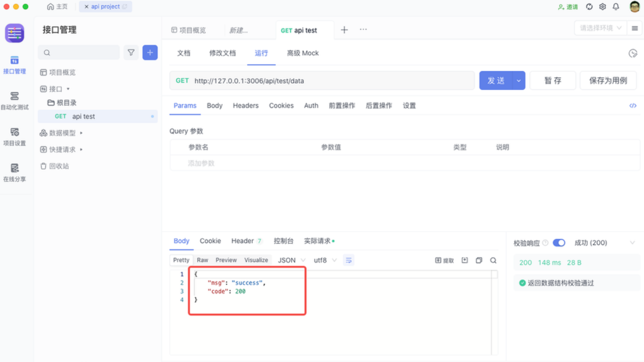The image size is (644, 362).
Task: Click the 添加参数 field
Action: 201,163
